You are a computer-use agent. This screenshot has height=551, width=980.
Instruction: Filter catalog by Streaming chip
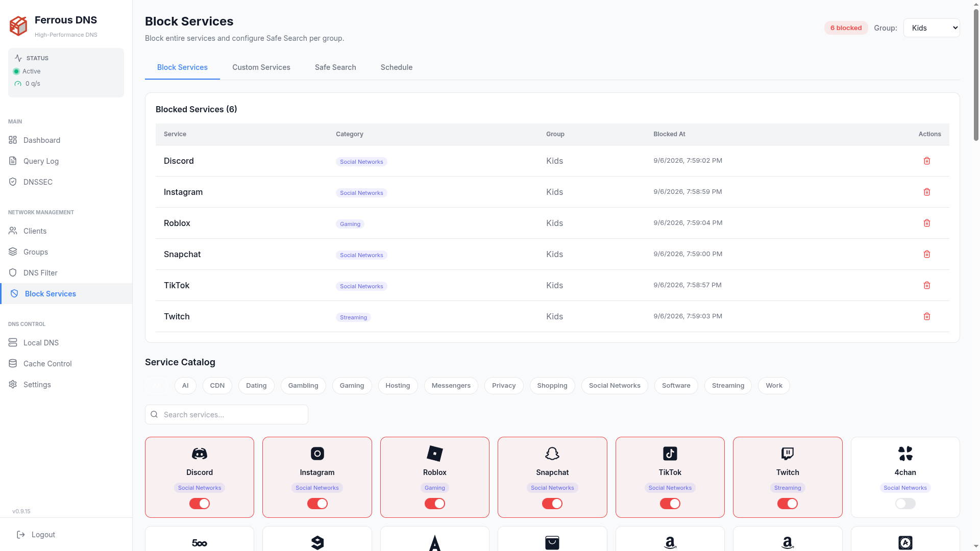[x=728, y=386]
